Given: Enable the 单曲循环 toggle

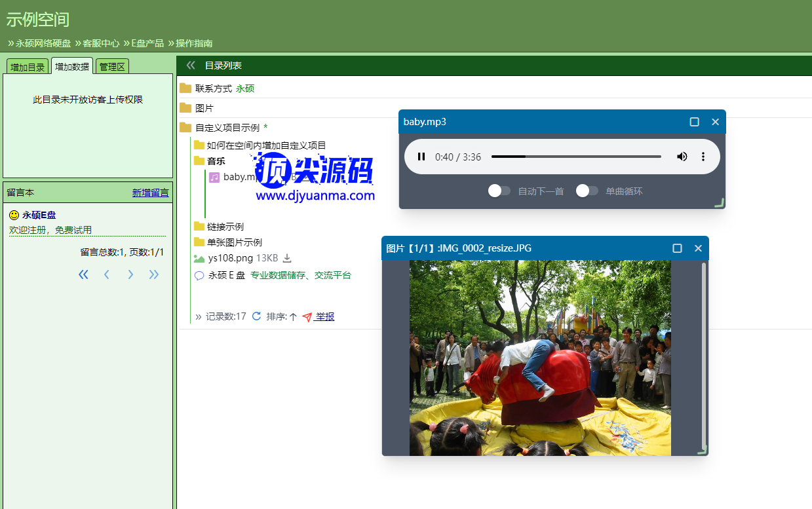Looking at the screenshot, I should (x=587, y=191).
